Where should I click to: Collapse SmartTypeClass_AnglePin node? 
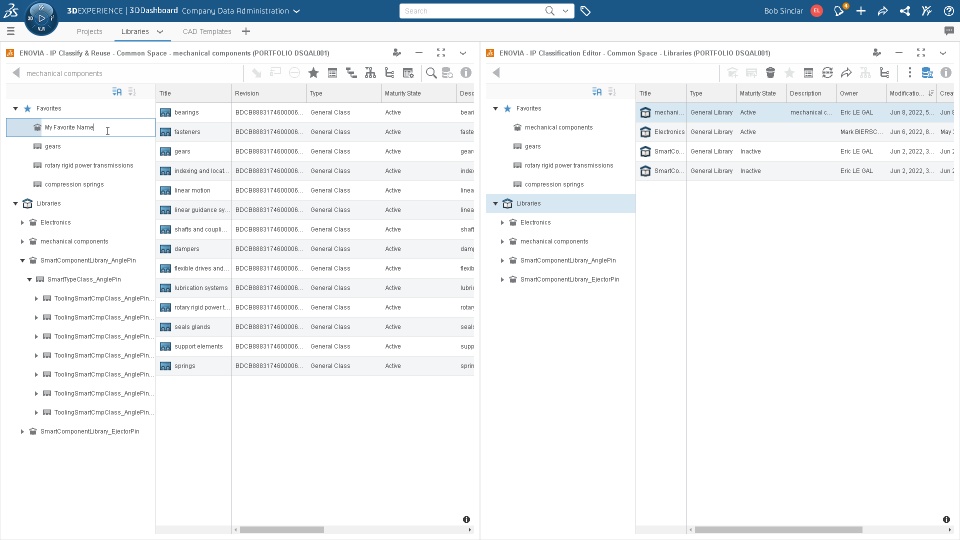(x=29, y=279)
